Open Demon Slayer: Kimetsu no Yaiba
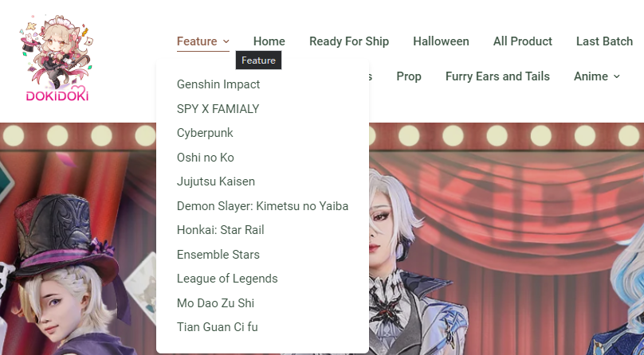This screenshot has width=644, height=355. click(262, 206)
